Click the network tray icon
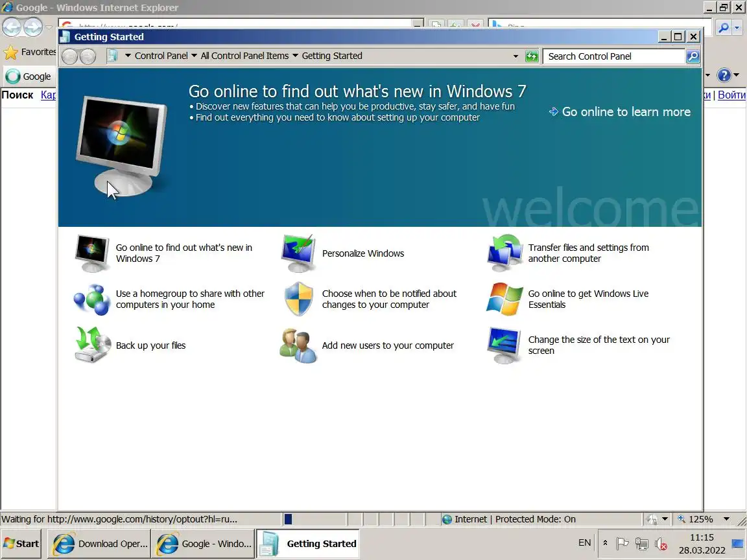Viewport: 747px width, 560px height. [642, 543]
